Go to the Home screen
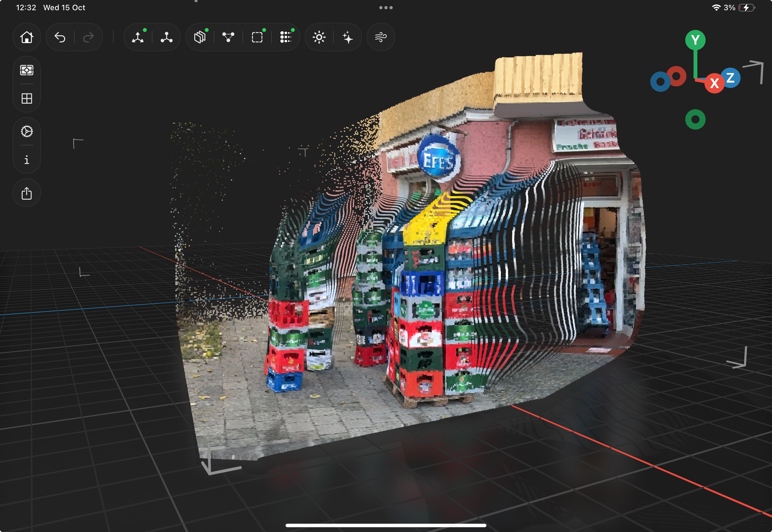The height and width of the screenshot is (532, 772). click(27, 37)
